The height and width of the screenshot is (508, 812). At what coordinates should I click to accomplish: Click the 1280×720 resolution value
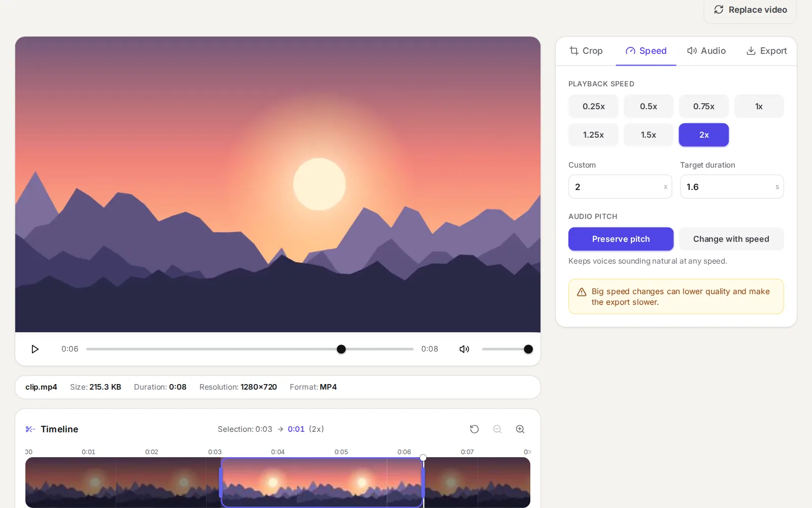pyautogui.click(x=259, y=387)
